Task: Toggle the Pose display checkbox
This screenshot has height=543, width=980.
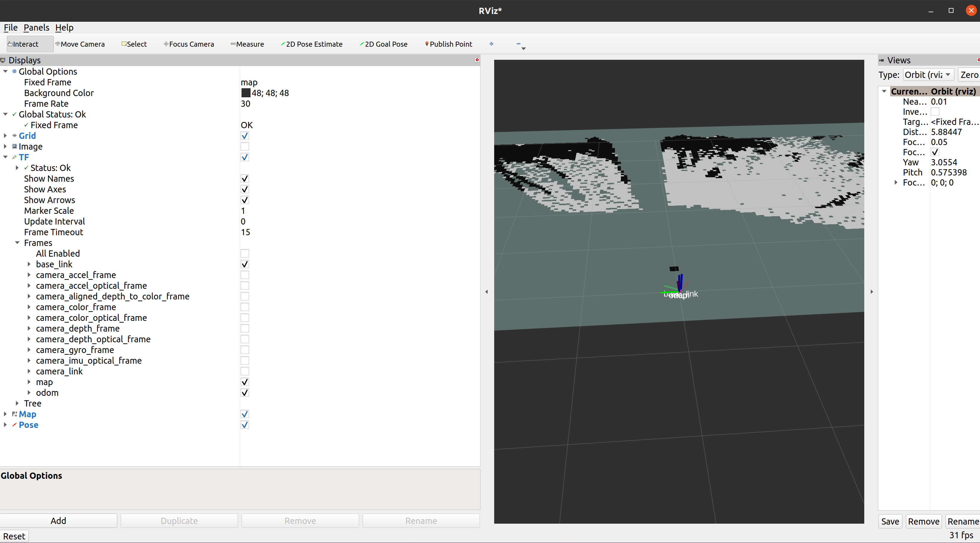Action: 245,425
